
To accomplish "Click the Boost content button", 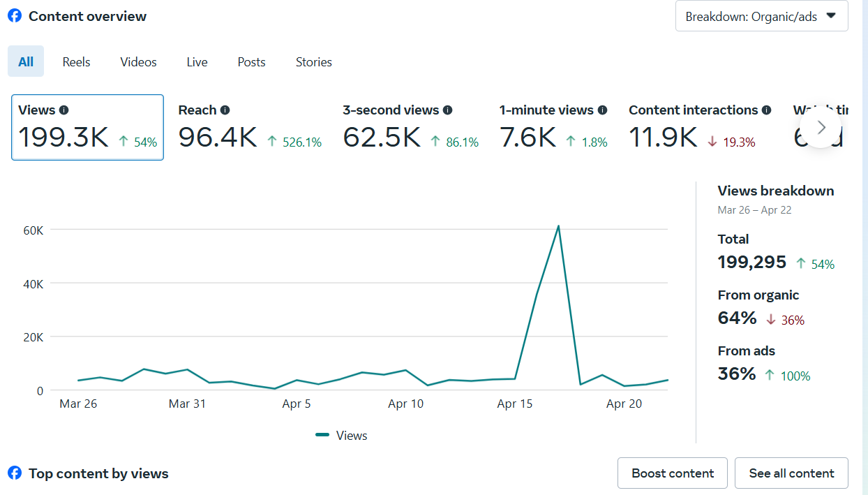I will point(673,473).
